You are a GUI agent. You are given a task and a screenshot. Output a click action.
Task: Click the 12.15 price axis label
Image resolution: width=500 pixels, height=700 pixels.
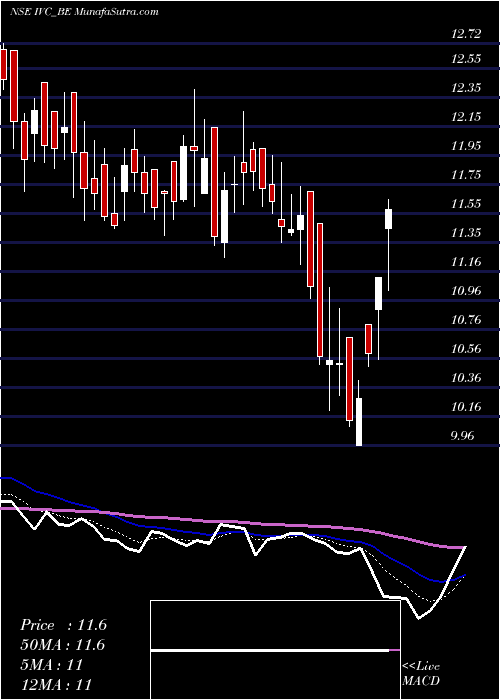[467, 117]
